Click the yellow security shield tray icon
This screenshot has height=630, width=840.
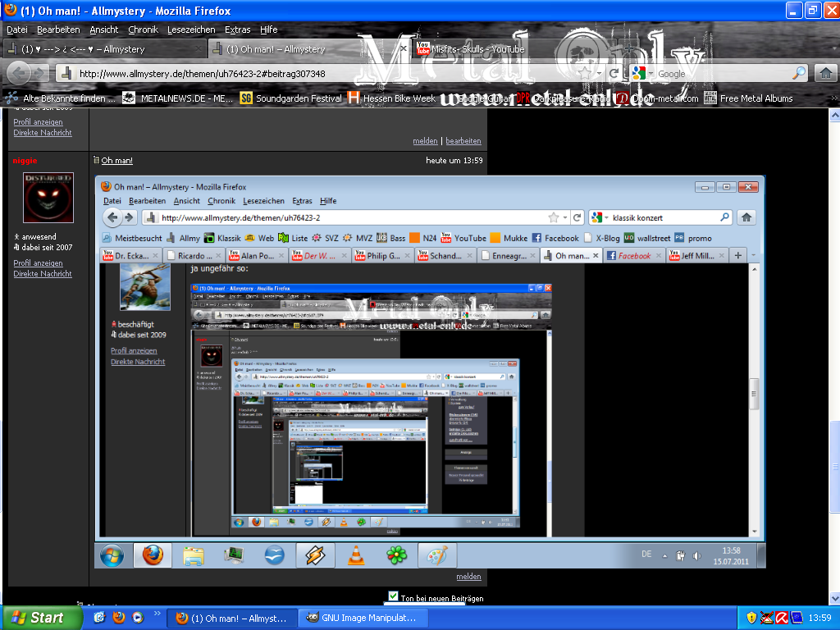tap(751, 618)
